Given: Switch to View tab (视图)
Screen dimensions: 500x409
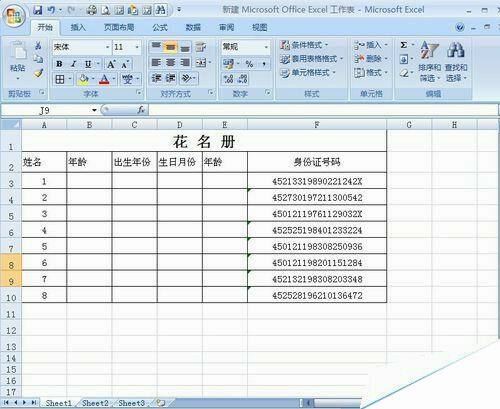Looking at the screenshot, I should point(260,28).
